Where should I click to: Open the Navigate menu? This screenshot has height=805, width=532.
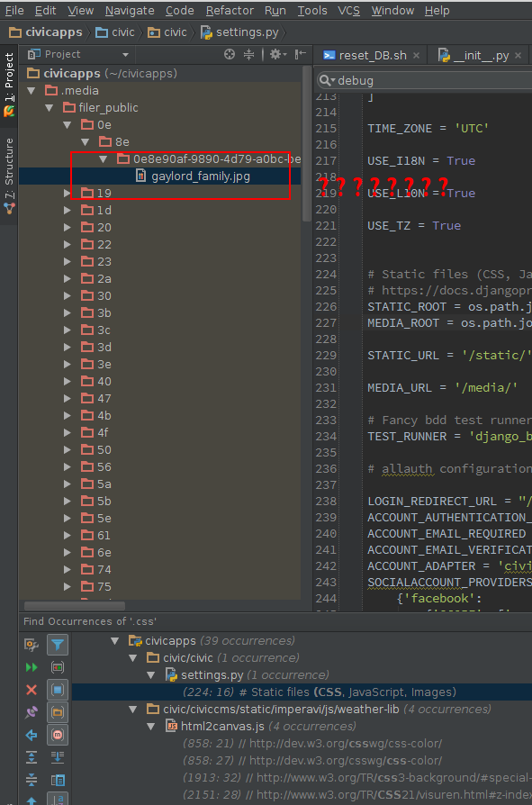tap(130, 10)
